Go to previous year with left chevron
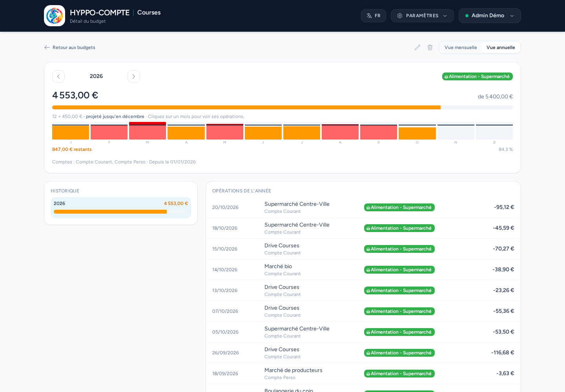 click(x=58, y=76)
